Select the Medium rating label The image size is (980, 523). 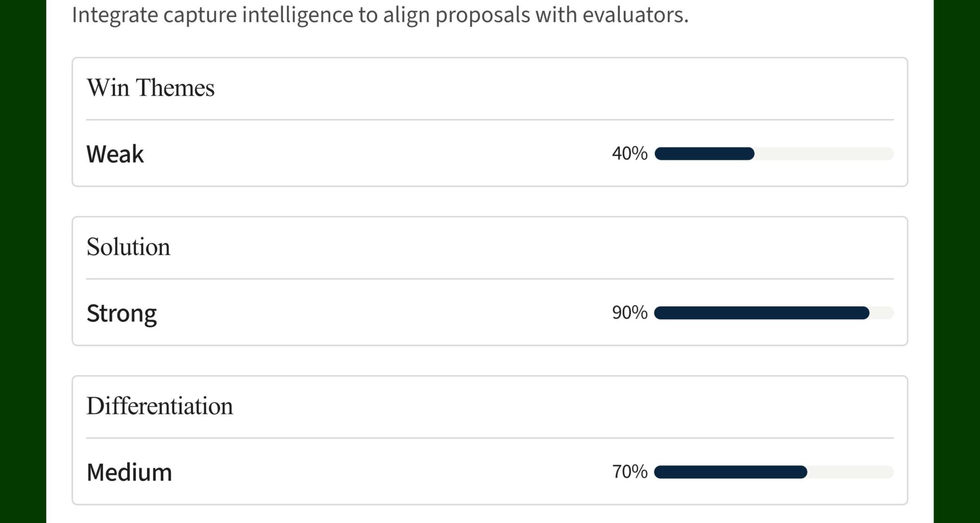[x=129, y=472]
